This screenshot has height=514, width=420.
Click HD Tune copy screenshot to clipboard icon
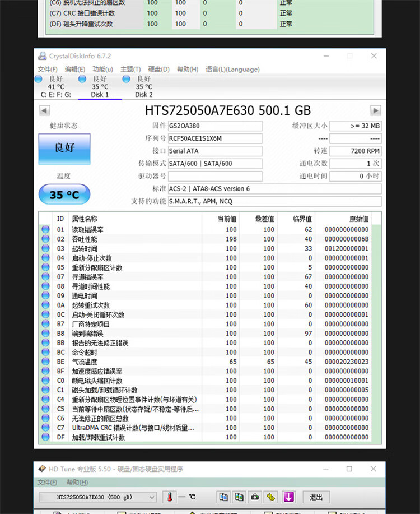coord(239,497)
